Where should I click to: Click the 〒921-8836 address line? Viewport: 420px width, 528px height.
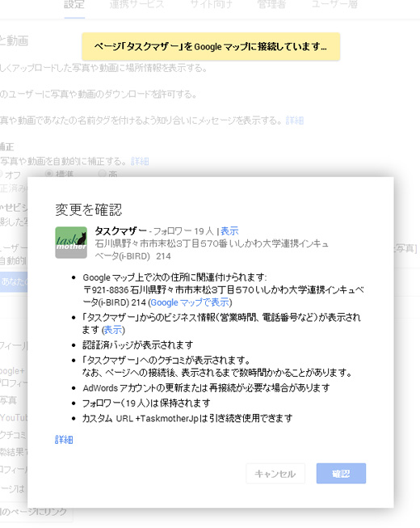pyautogui.click(x=223, y=290)
